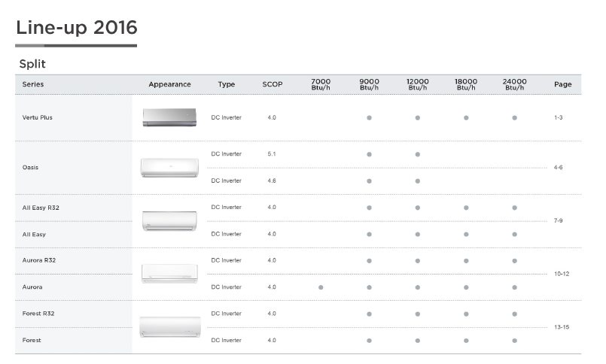Click the Series column header

pos(33,84)
